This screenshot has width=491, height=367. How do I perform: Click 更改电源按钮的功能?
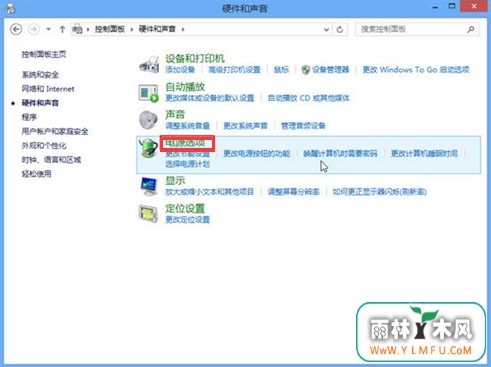click(x=257, y=154)
